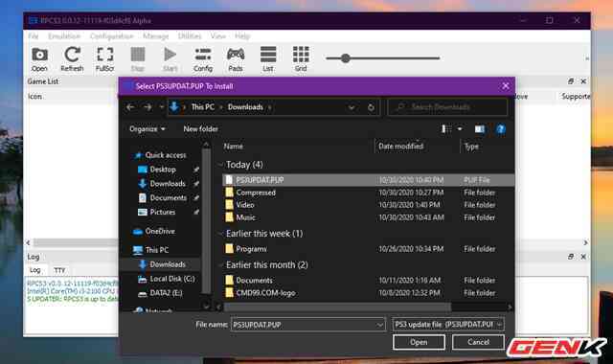
Task: Open the Config settings icon
Action: (x=203, y=59)
